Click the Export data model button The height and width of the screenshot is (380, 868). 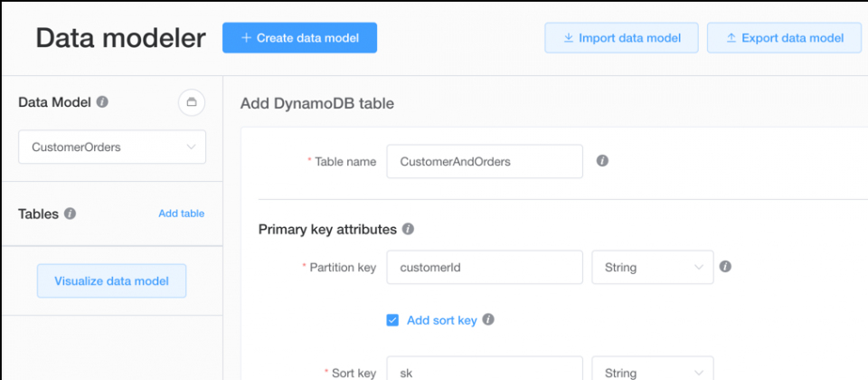pyautogui.click(x=785, y=38)
